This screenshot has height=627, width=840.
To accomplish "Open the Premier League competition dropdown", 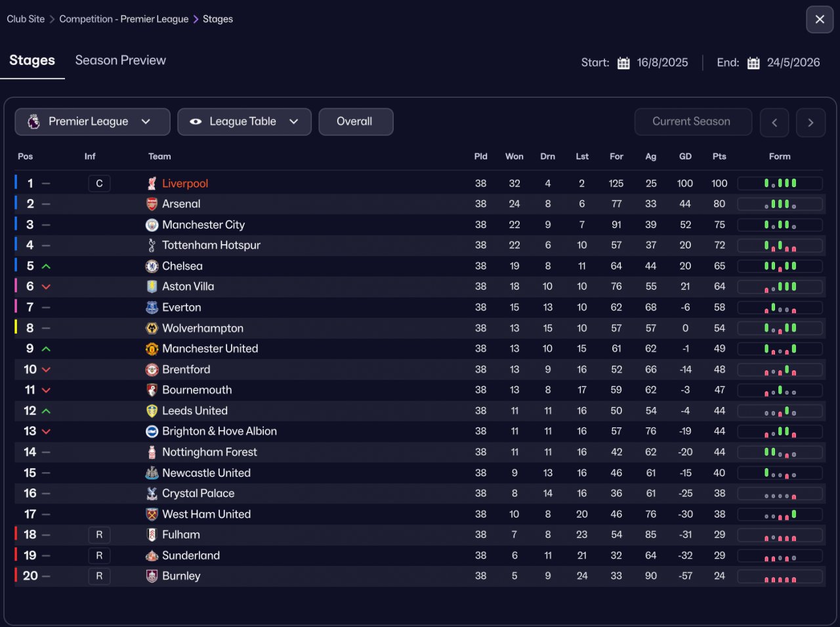I will (x=93, y=122).
